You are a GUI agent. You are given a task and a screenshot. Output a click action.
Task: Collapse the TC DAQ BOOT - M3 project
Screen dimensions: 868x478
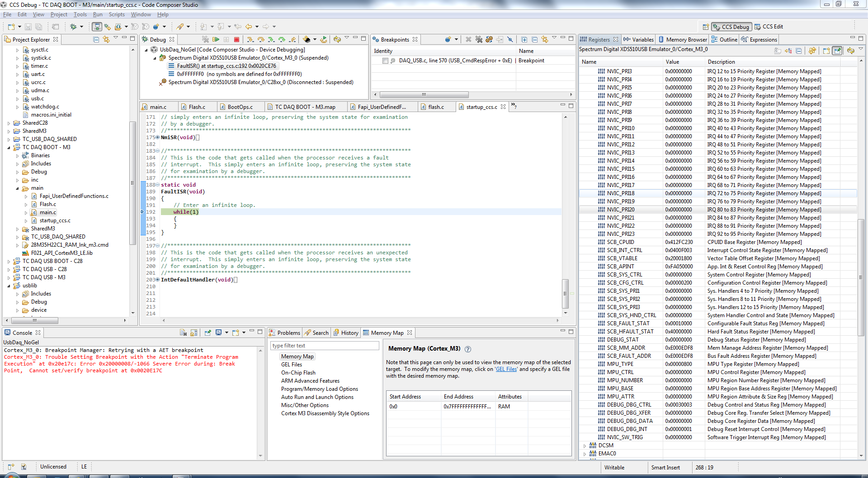[x=9, y=147]
